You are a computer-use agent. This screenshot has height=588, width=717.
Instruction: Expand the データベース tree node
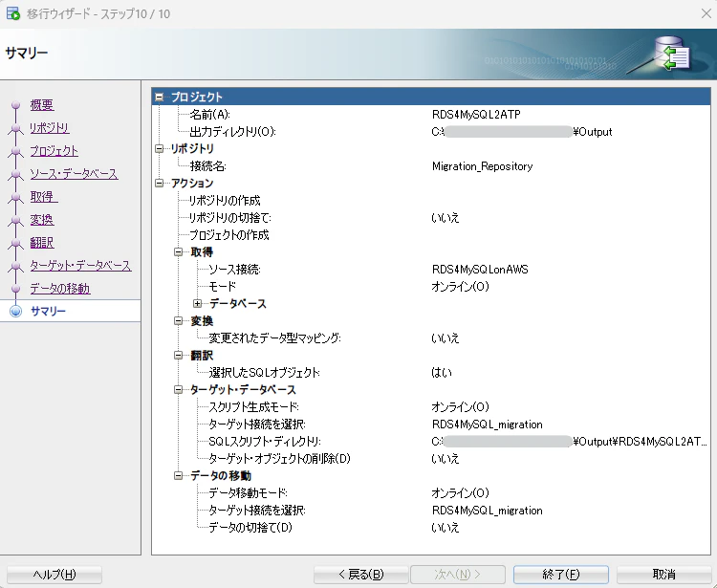point(197,304)
